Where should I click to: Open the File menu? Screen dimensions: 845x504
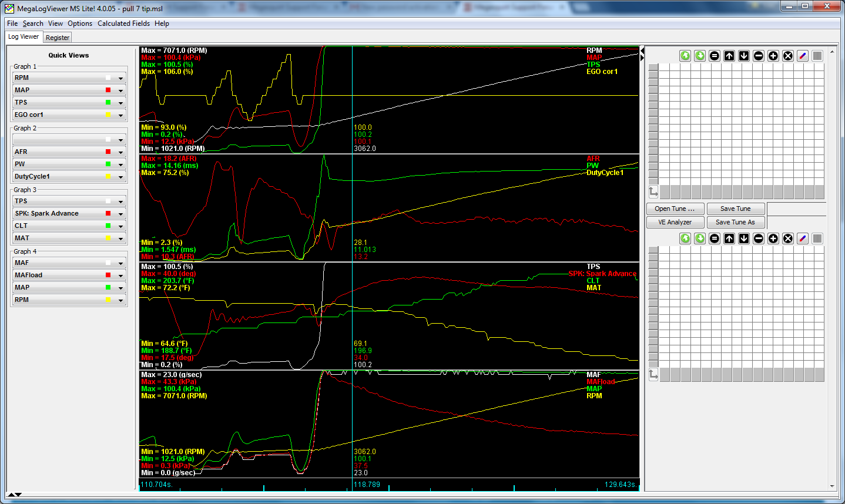point(12,23)
